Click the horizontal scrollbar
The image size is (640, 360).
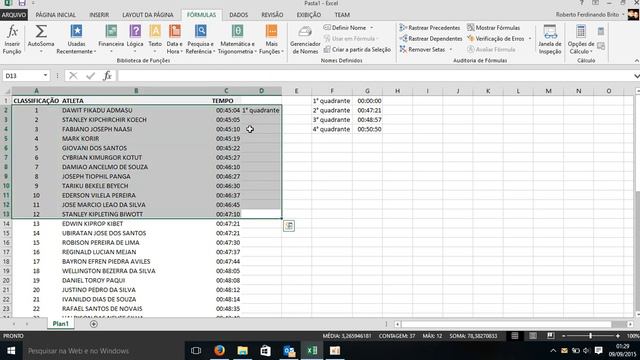click(506, 324)
